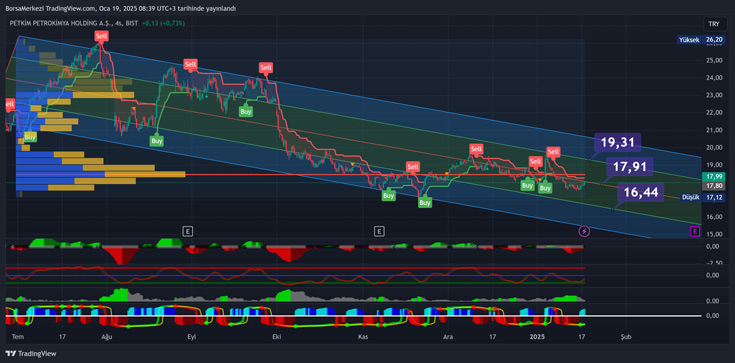Click the purple lightning event icon

pos(585,231)
